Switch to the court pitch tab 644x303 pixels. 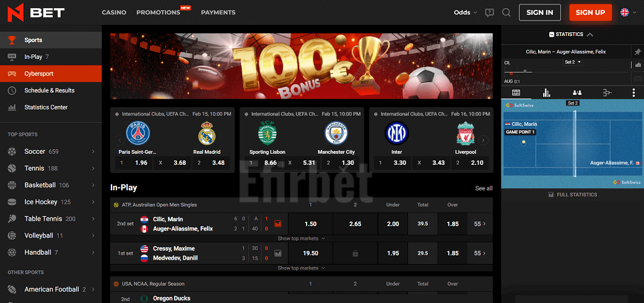pyautogui.click(x=516, y=93)
